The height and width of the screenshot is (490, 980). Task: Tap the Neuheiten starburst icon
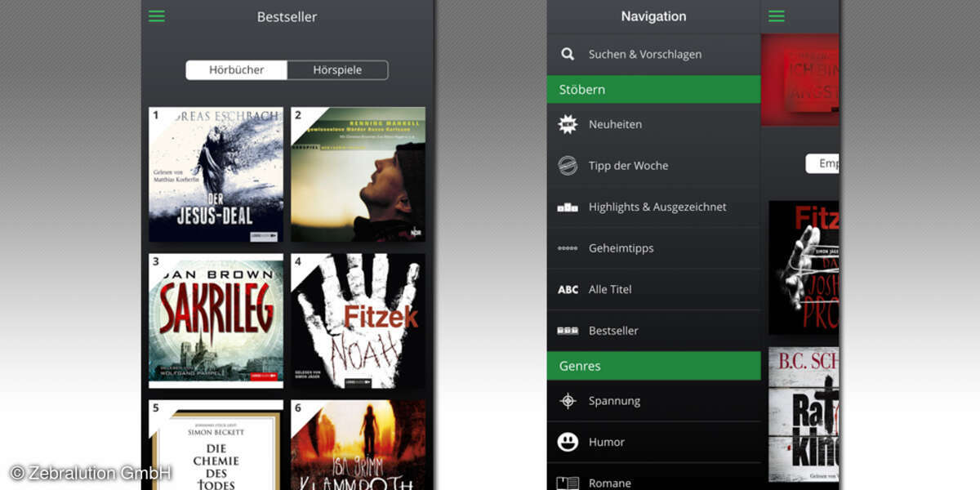[x=568, y=124]
